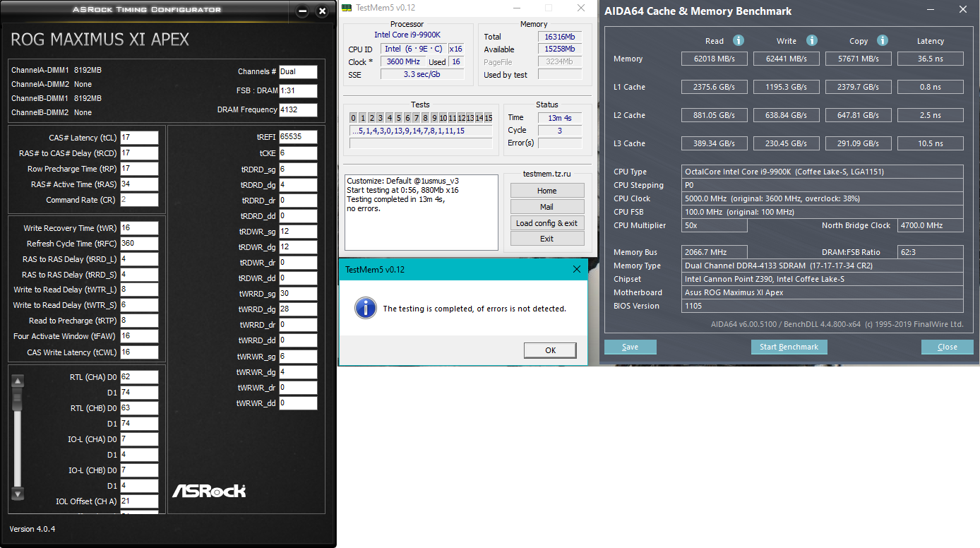Click the info icon beside Read in AIDA64

(x=739, y=41)
